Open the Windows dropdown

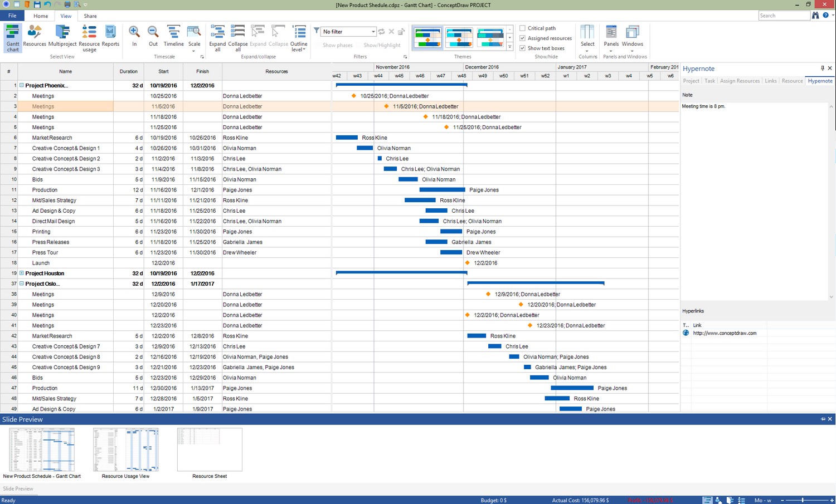[x=632, y=38]
